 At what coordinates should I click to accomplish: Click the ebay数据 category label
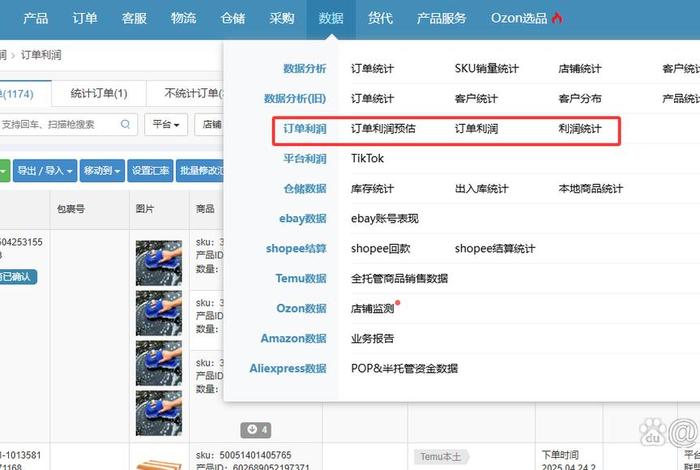(x=303, y=218)
